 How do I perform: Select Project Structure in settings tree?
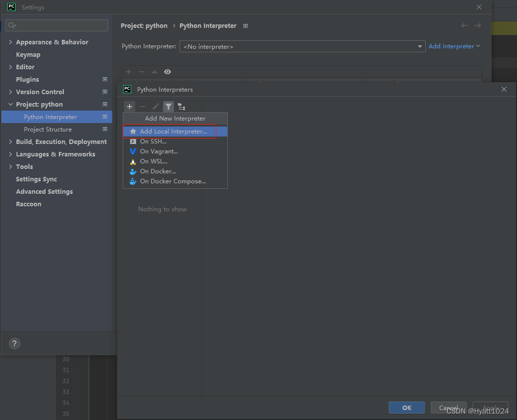coord(48,130)
